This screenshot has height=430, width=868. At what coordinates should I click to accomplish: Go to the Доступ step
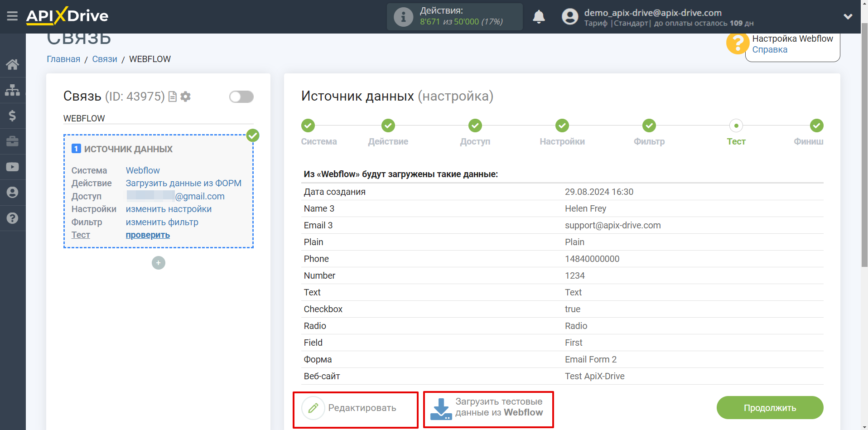tap(475, 126)
